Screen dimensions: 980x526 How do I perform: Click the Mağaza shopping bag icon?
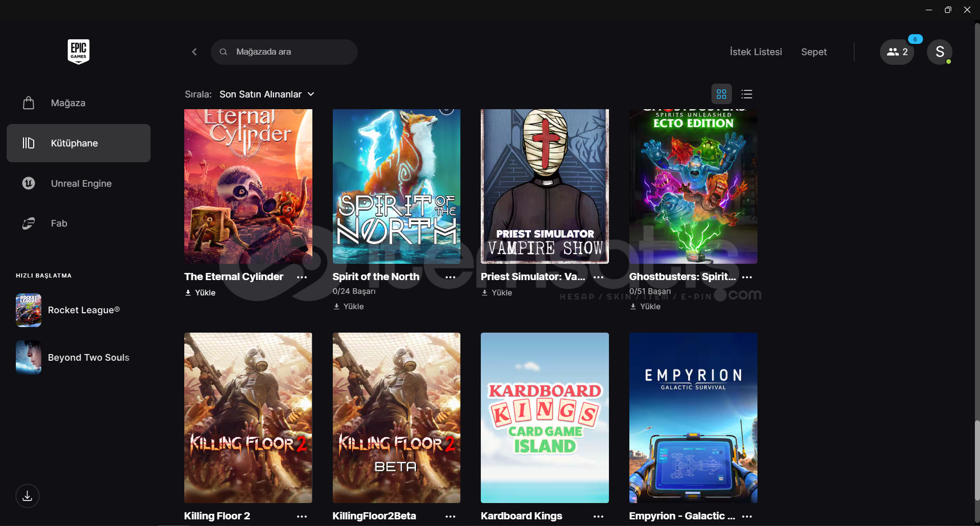[29, 103]
